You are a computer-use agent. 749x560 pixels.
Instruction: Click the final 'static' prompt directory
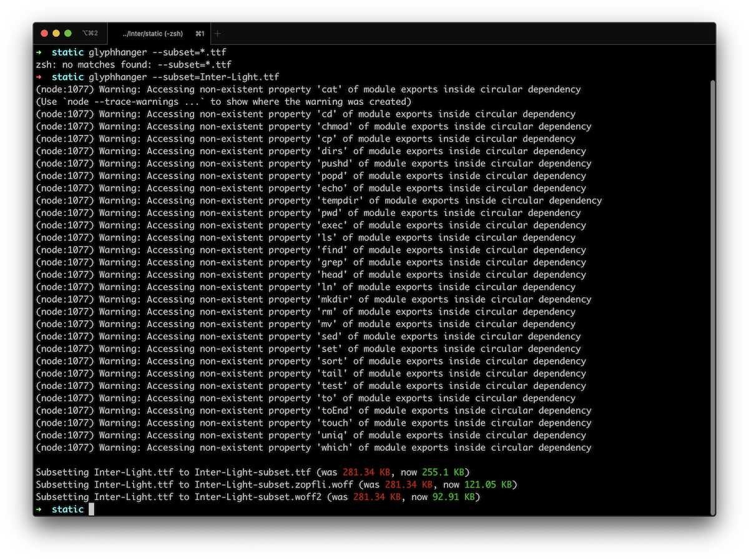pos(67,509)
